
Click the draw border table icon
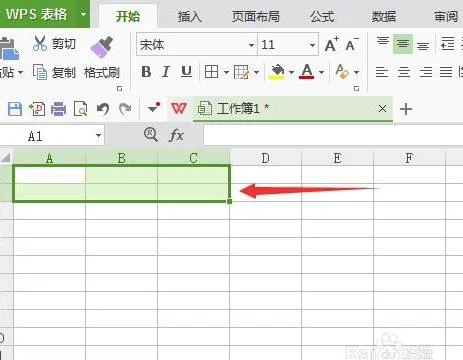tap(241, 72)
